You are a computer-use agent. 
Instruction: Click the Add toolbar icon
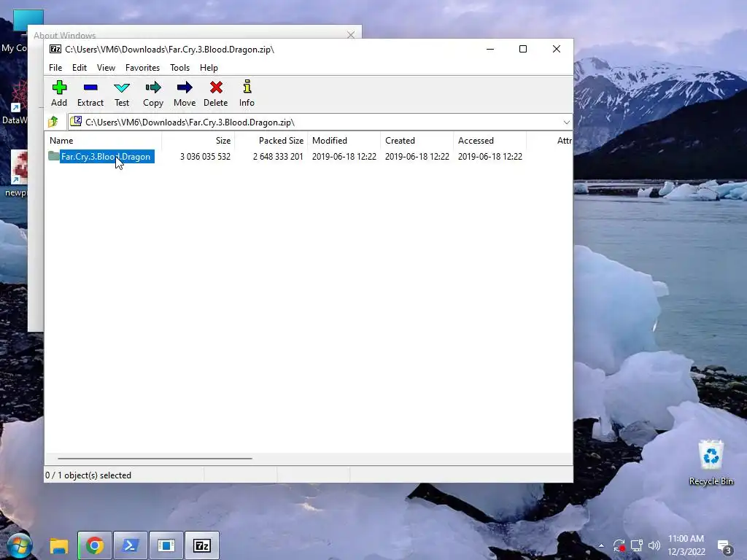[59, 87]
